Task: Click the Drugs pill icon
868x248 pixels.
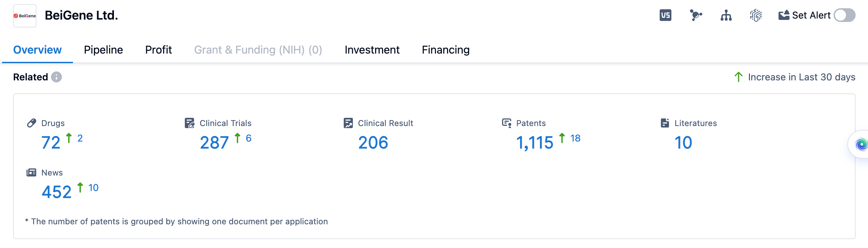Action: pos(32,123)
